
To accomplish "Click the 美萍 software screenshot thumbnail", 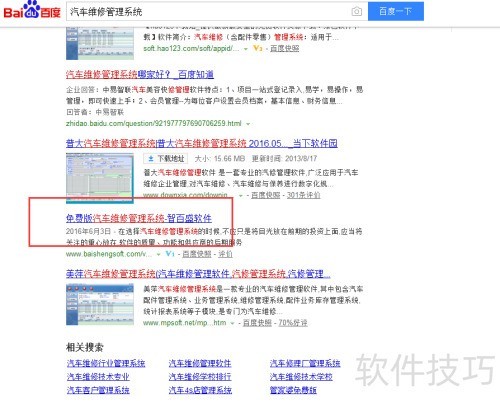I will (x=100, y=304).
